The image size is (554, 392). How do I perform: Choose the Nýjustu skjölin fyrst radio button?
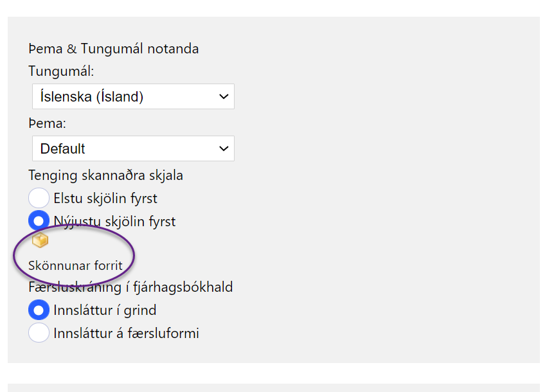tap(39, 221)
